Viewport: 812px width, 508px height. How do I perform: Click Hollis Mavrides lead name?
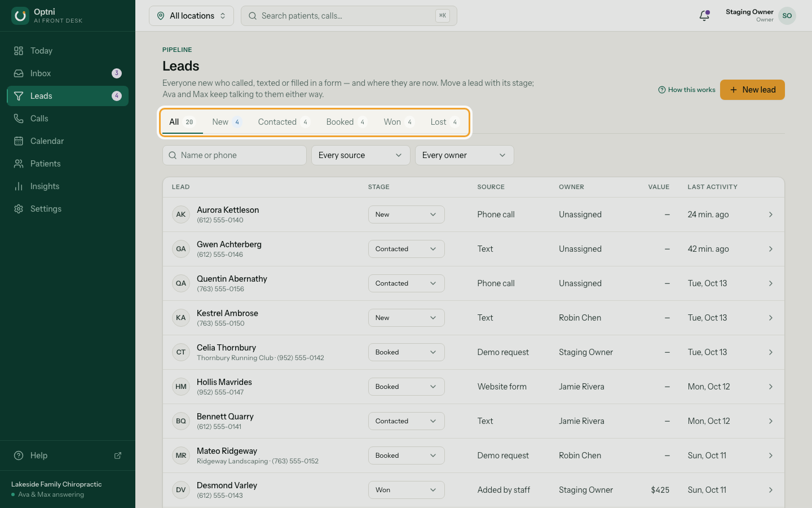pos(224,382)
